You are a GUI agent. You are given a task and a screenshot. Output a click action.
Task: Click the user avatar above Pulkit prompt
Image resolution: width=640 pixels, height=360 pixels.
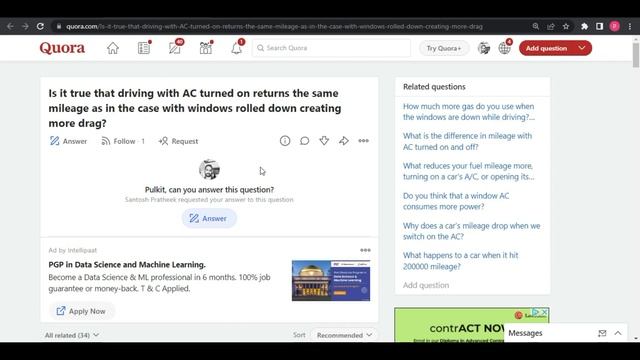point(209,169)
